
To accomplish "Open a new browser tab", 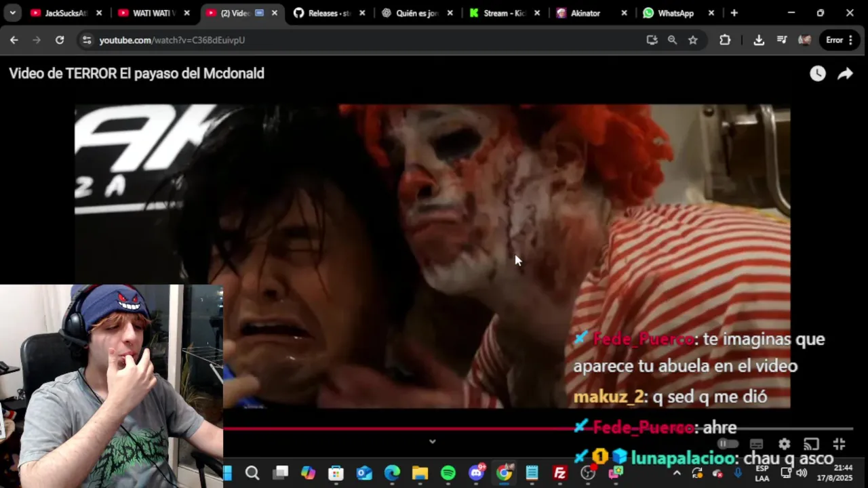I will 734,13.
